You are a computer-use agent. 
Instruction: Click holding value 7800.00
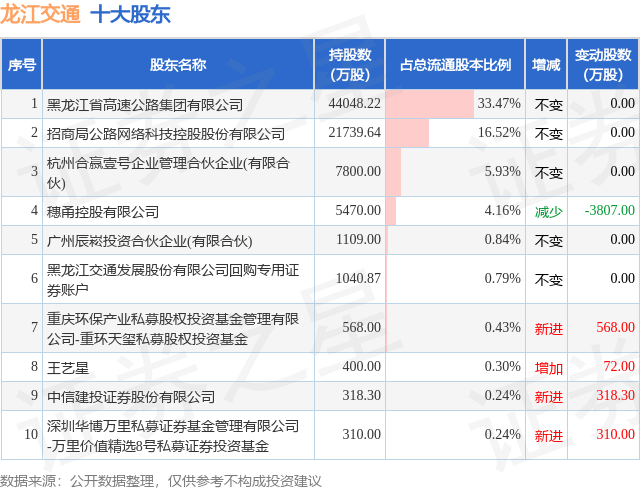[358, 171]
